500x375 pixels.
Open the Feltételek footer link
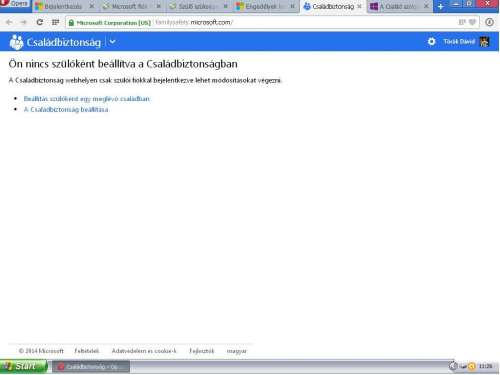(87, 351)
